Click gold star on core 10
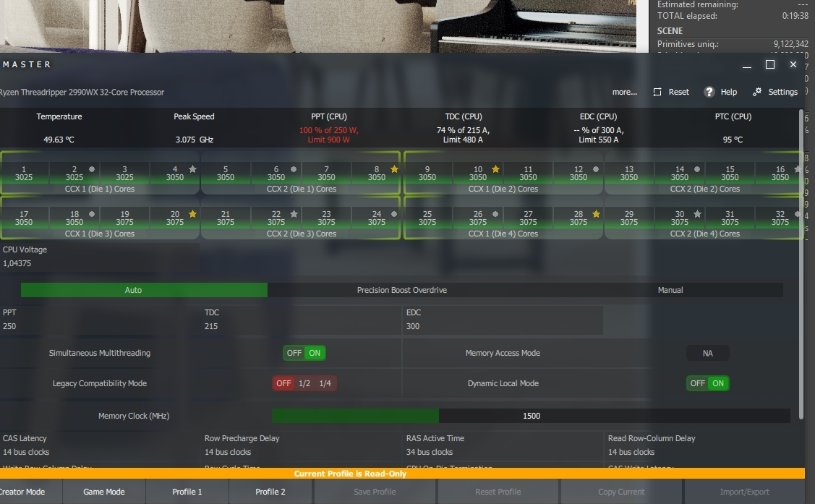Screen dimensions: 815x504 click(x=495, y=169)
